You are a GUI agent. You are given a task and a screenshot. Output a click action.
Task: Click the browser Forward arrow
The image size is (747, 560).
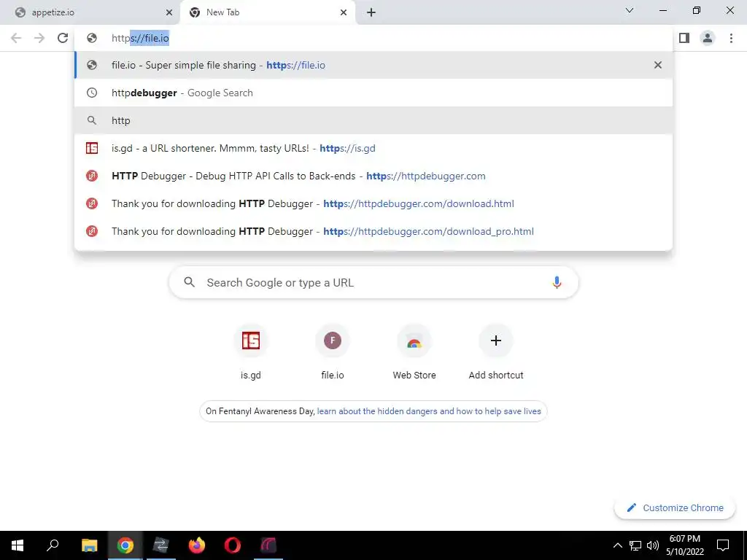click(39, 38)
